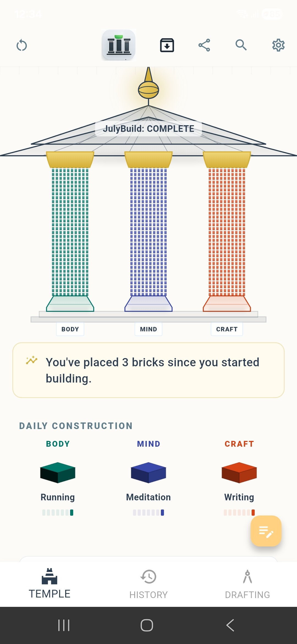
Task: Place the blue Meditation brick
Action: tap(148, 473)
